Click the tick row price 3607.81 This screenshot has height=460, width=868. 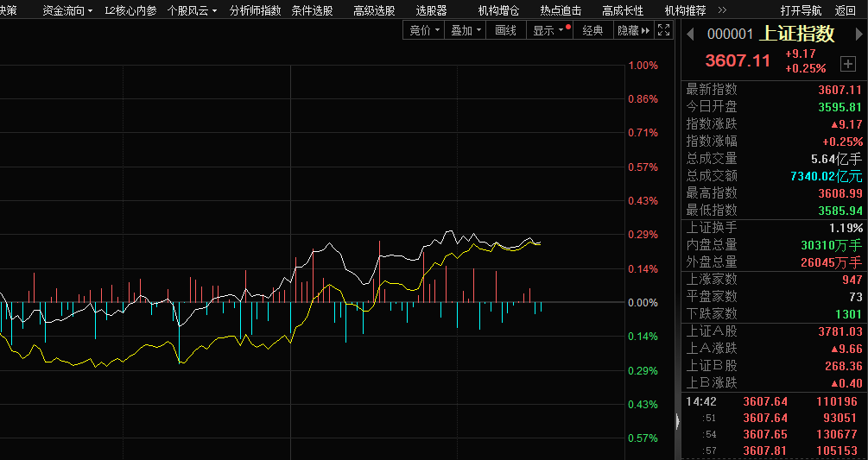click(765, 451)
